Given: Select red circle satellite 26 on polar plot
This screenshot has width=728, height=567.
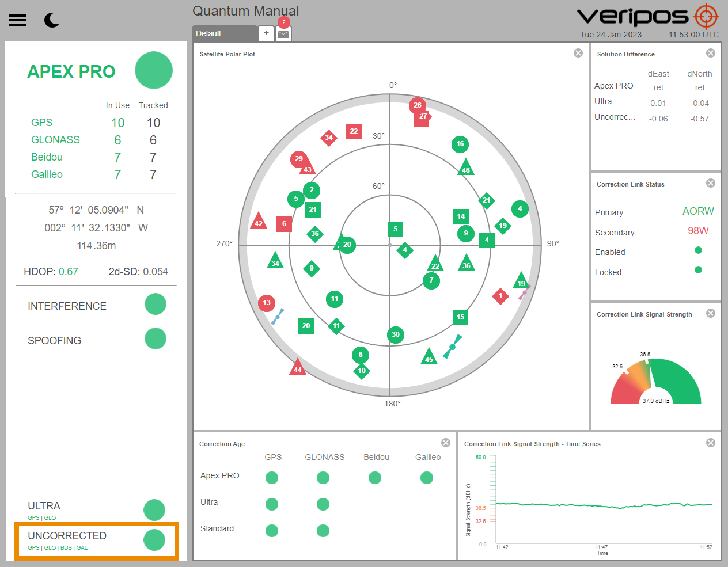Looking at the screenshot, I should click(418, 105).
